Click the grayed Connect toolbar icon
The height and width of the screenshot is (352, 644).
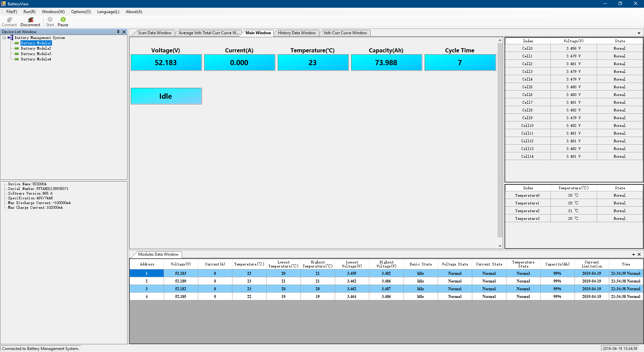pos(9,20)
